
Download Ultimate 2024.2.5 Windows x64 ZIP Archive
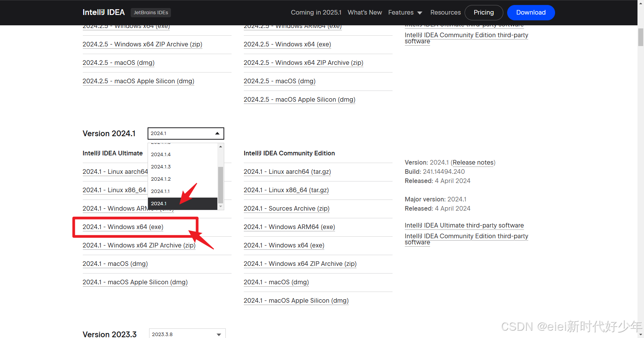(142, 44)
